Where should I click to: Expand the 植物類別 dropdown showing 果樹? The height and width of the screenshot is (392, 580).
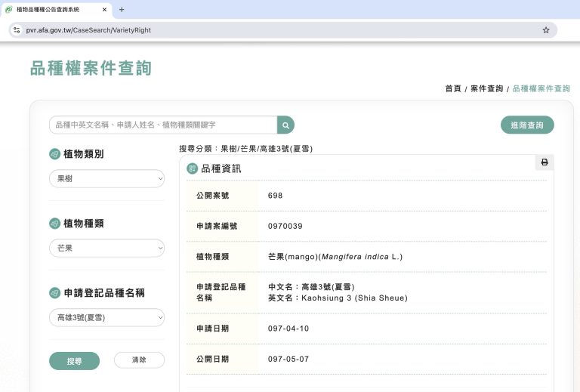click(107, 178)
